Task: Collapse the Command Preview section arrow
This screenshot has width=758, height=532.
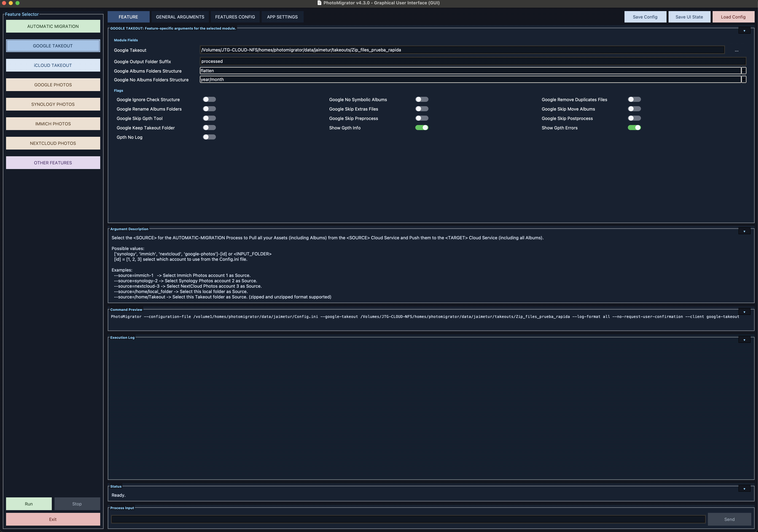Action: [x=744, y=312]
